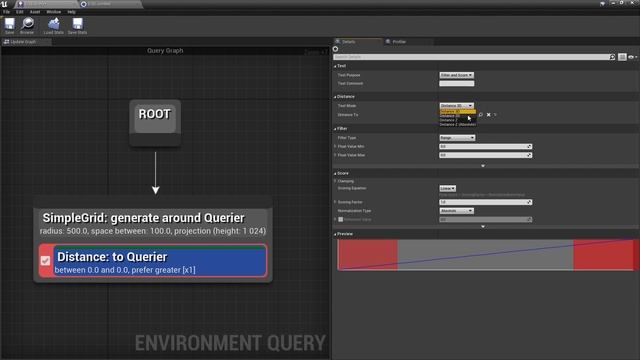Click the Float Value Min spin field
Viewport: 640px width, 360px height.
(485, 147)
